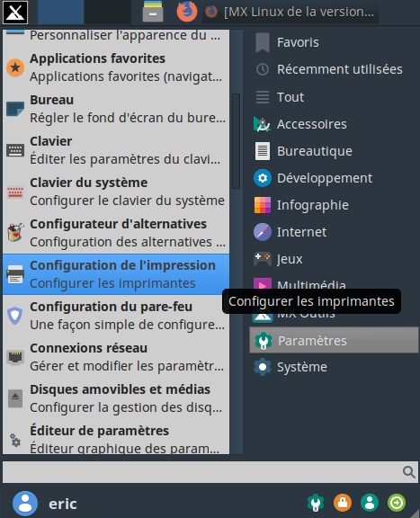The height and width of the screenshot is (518, 420).
Task: Open Configuration du pare-feu
Action: click(116, 316)
